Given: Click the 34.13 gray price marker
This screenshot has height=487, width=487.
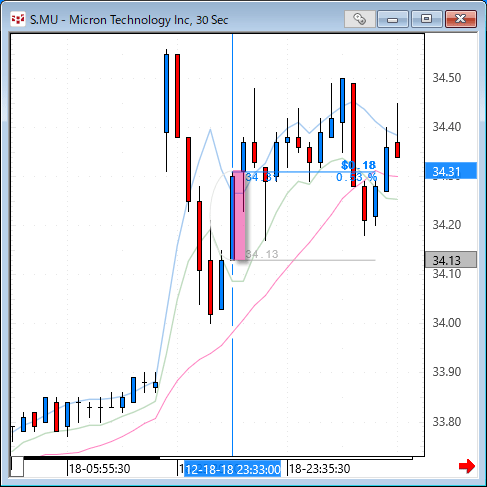Looking at the screenshot, I should pos(451,260).
